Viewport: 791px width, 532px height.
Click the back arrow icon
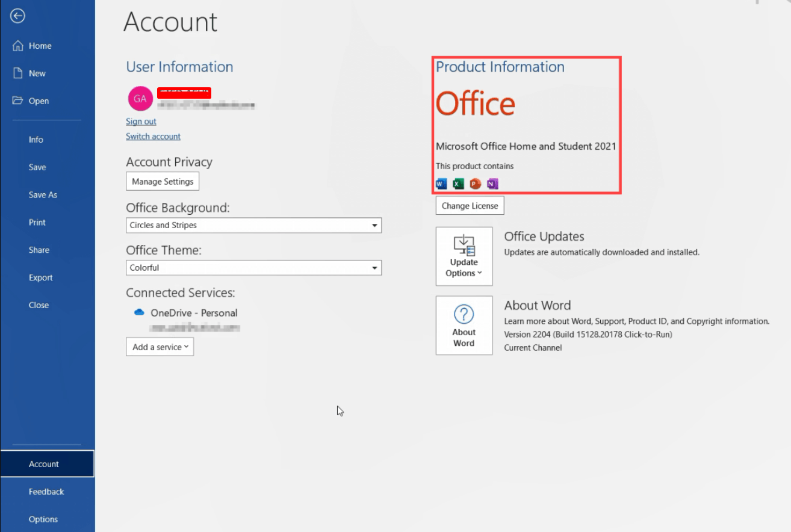click(17, 16)
